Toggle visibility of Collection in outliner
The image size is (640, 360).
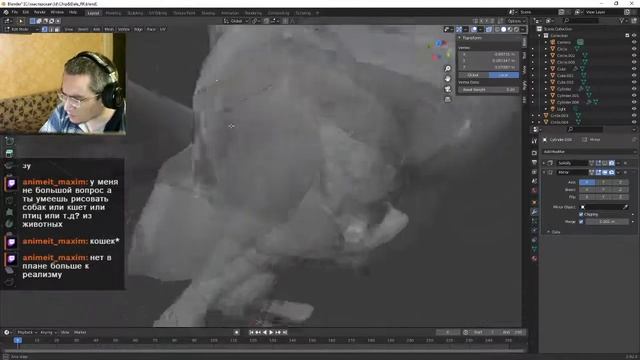(x=634, y=36)
